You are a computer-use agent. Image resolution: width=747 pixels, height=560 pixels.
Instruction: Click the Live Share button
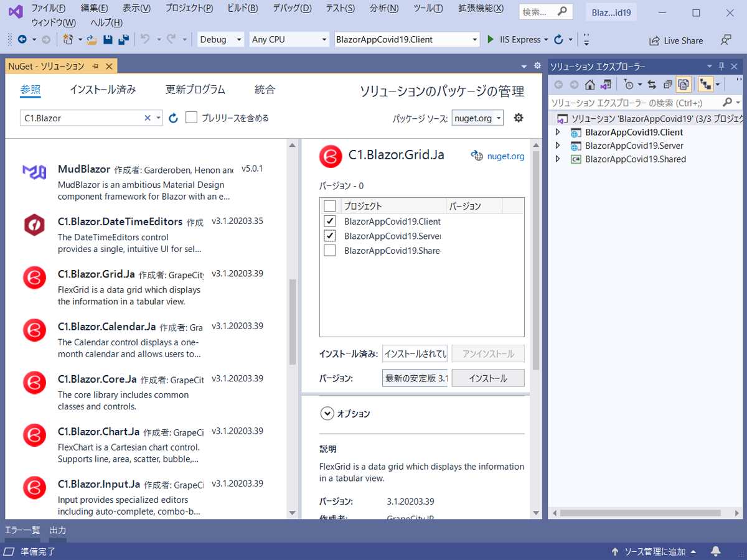pyautogui.click(x=676, y=40)
